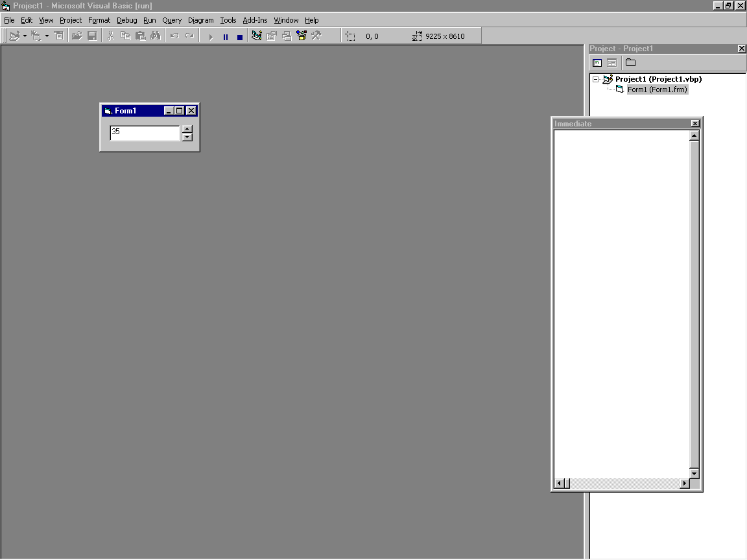
Task: Click the Undo arrow icon
Action: tap(174, 36)
